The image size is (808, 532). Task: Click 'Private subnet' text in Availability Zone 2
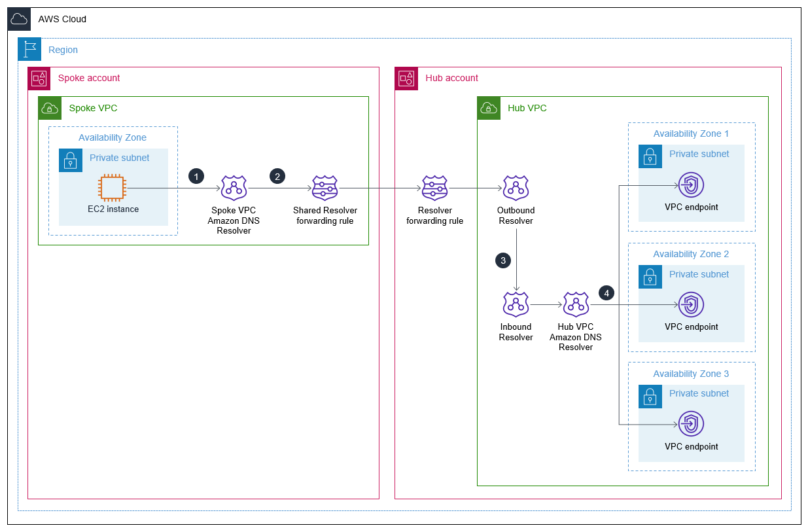[699, 274]
